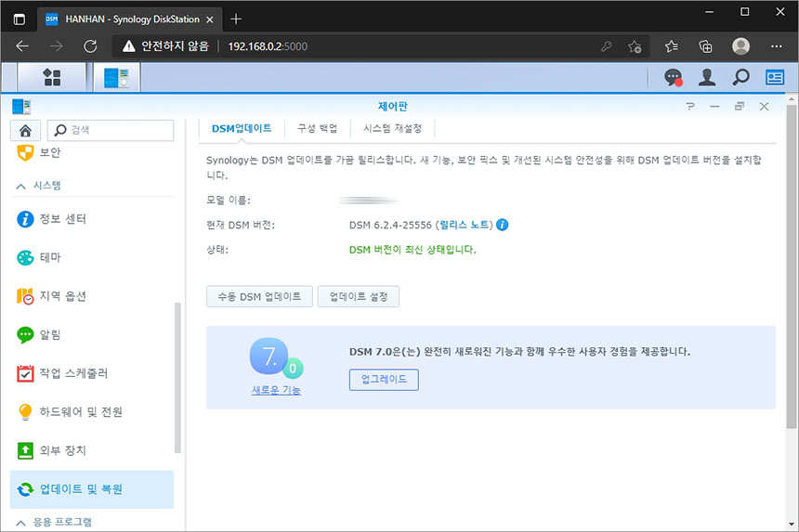Click the Control Panel taskbar icon
799x532 pixels.
[116, 77]
